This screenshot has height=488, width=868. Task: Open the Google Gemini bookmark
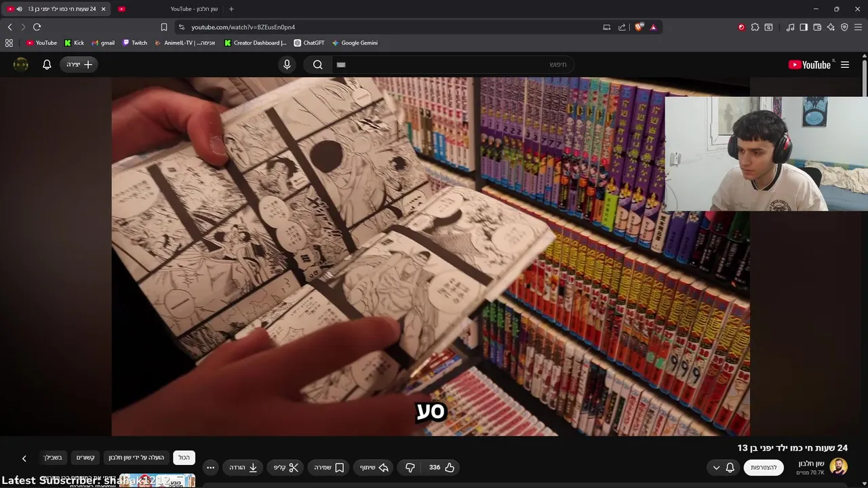pyautogui.click(x=355, y=43)
